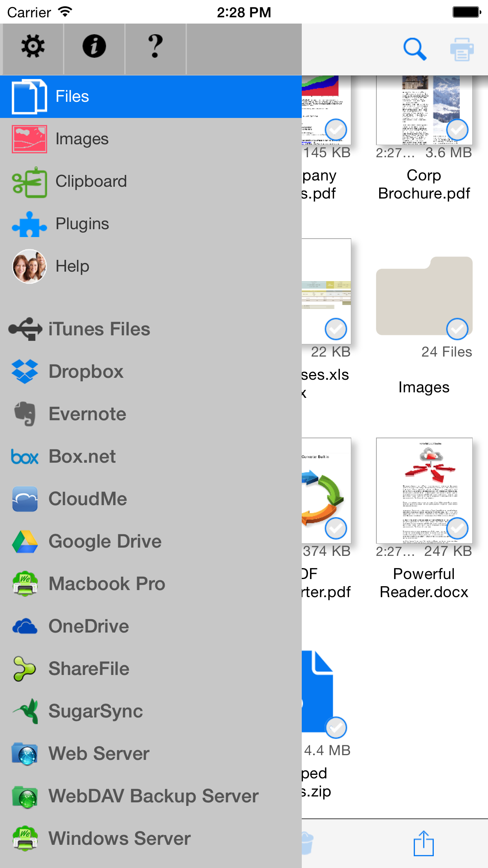Connect to Dropbox
The height and width of the screenshot is (868, 488).
point(151,371)
